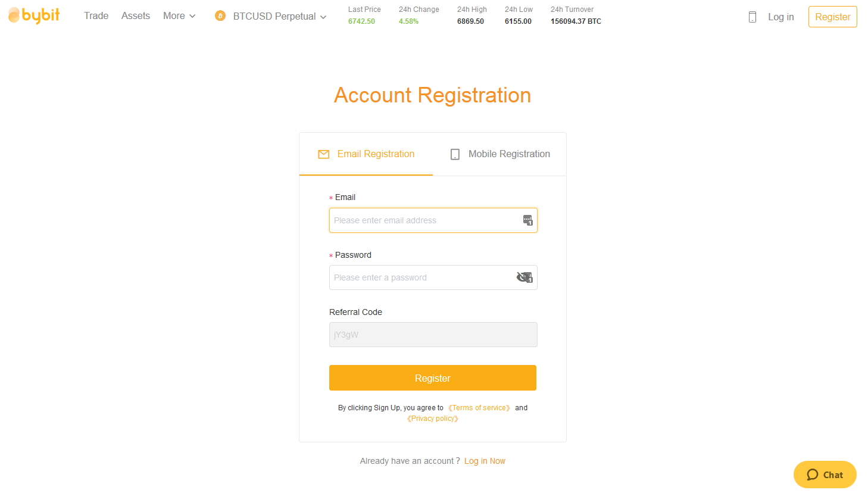Click the mobile app icon in the top bar
868x493 pixels.
tap(752, 17)
